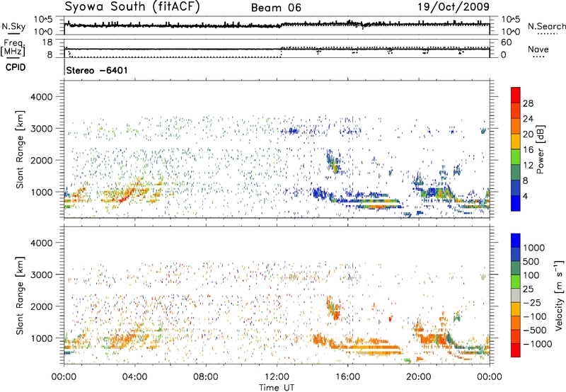
Task: Select the 'Beam 06' label
Action: pyautogui.click(x=276, y=8)
